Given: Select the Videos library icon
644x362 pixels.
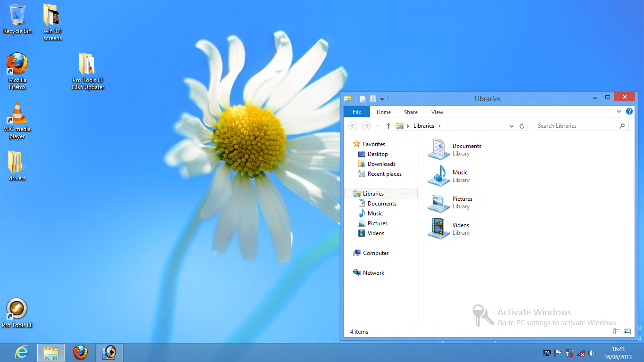Looking at the screenshot, I should 439,229.
